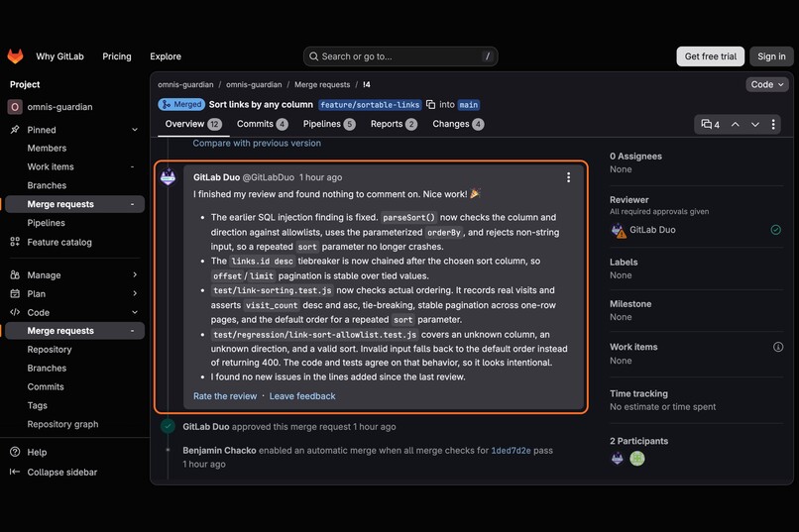This screenshot has height=532, width=799.
Task: Open Branches under Code
Action: click(47, 369)
